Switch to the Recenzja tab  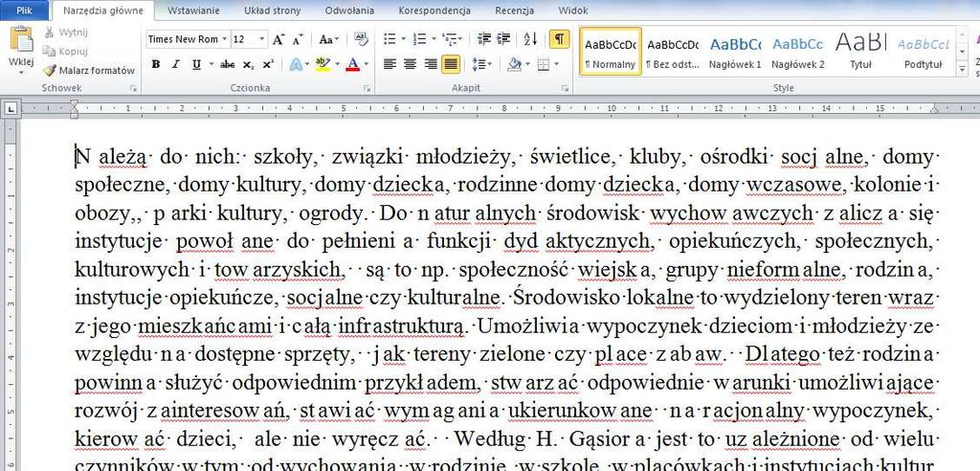point(514,11)
